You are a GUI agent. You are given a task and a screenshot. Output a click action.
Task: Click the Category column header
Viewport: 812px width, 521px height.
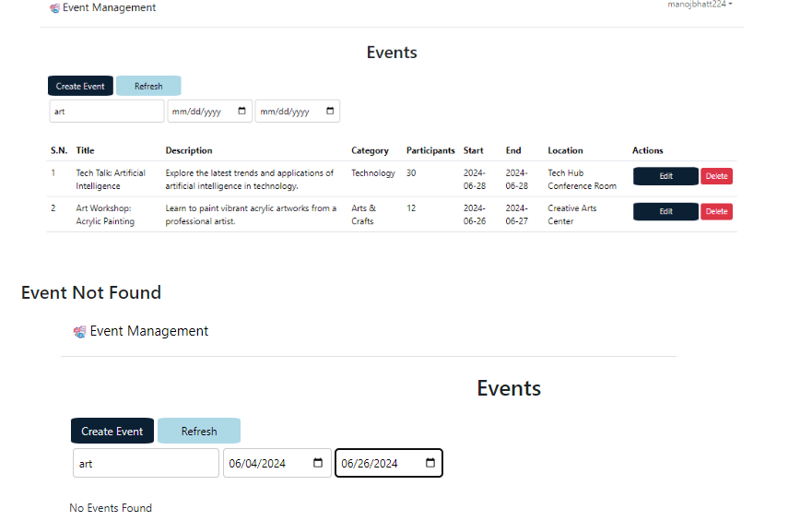370,150
